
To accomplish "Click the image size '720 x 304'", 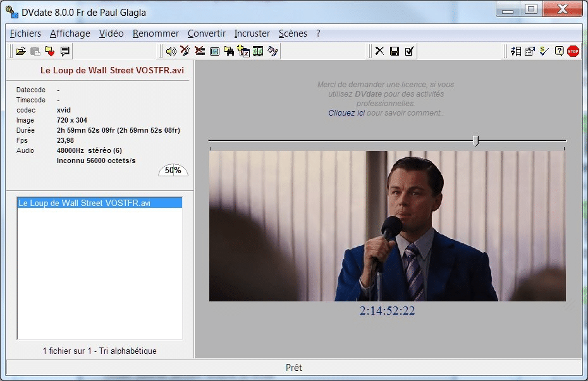I will tap(72, 120).
